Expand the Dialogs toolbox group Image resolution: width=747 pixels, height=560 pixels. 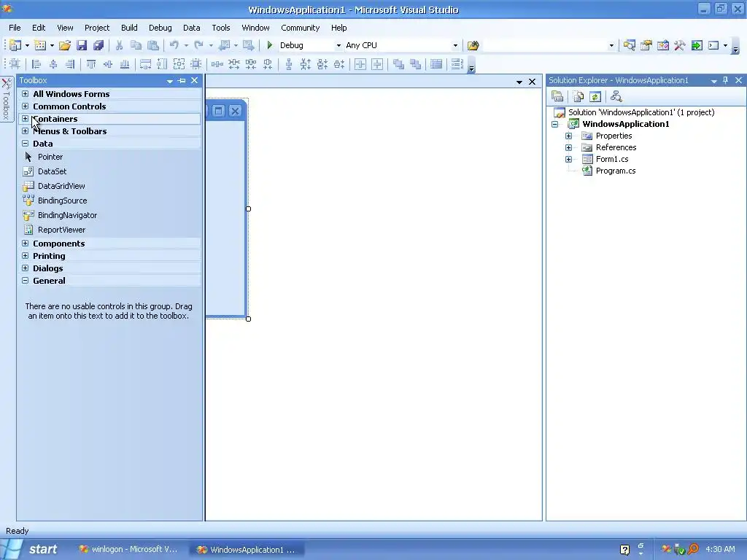[26, 268]
